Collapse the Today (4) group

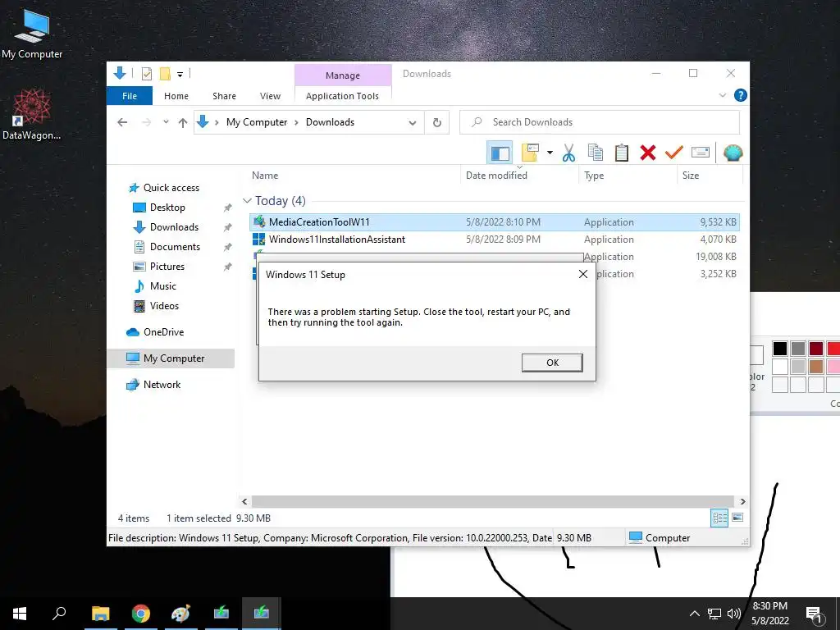(247, 200)
